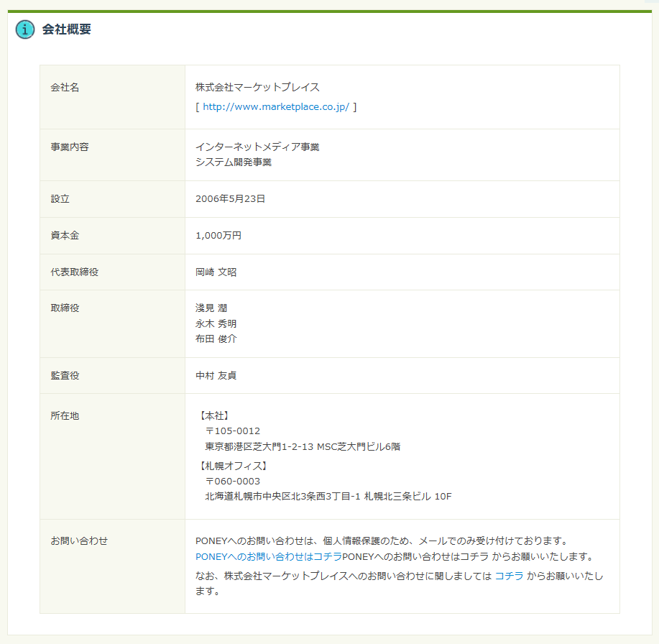Select the インターネットメディア事業 line
This screenshot has width=659, height=644.
point(257,147)
